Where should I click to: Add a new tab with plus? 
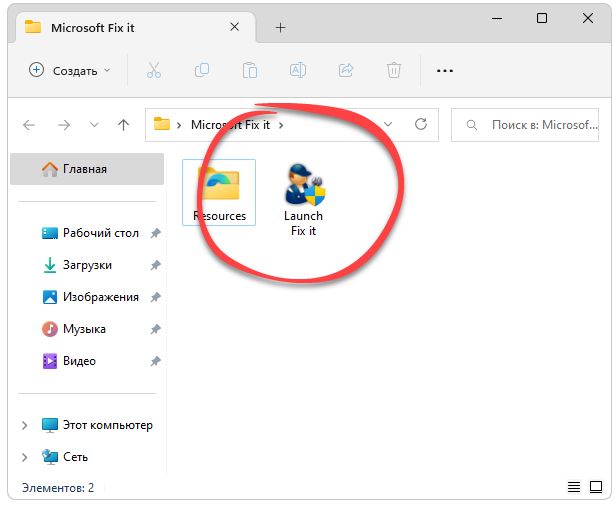point(280,27)
